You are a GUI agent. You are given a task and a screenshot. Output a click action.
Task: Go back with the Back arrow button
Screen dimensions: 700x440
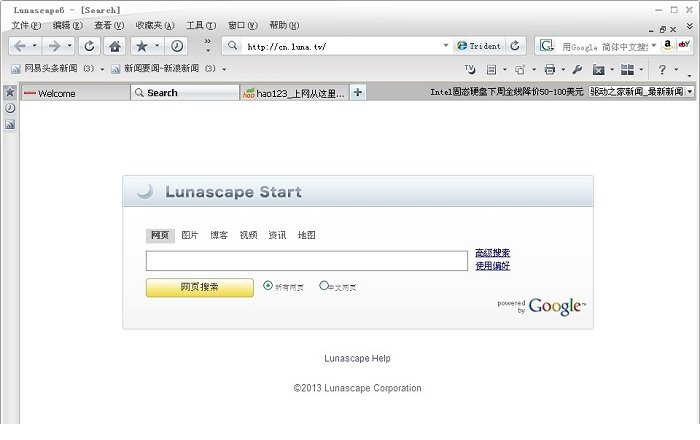pos(20,46)
